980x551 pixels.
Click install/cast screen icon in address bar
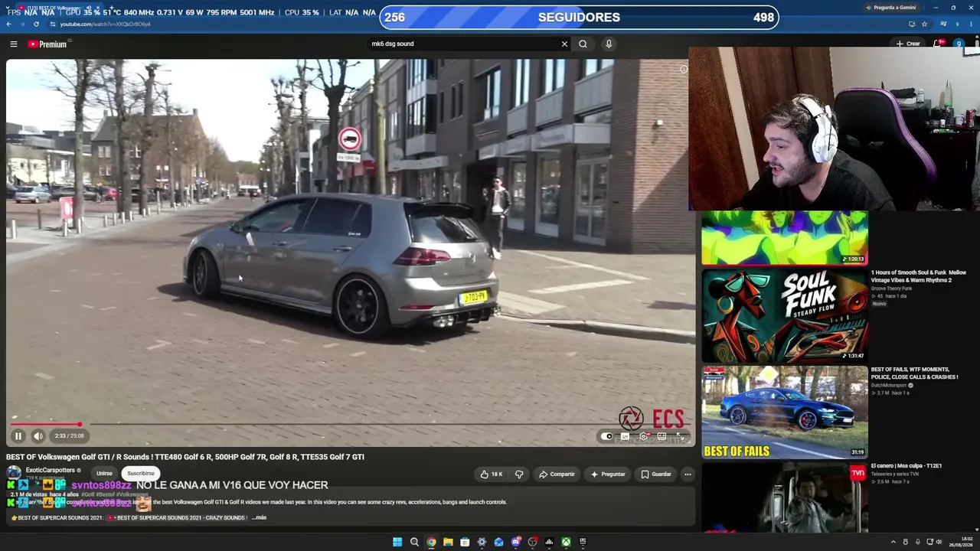click(911, 24)
